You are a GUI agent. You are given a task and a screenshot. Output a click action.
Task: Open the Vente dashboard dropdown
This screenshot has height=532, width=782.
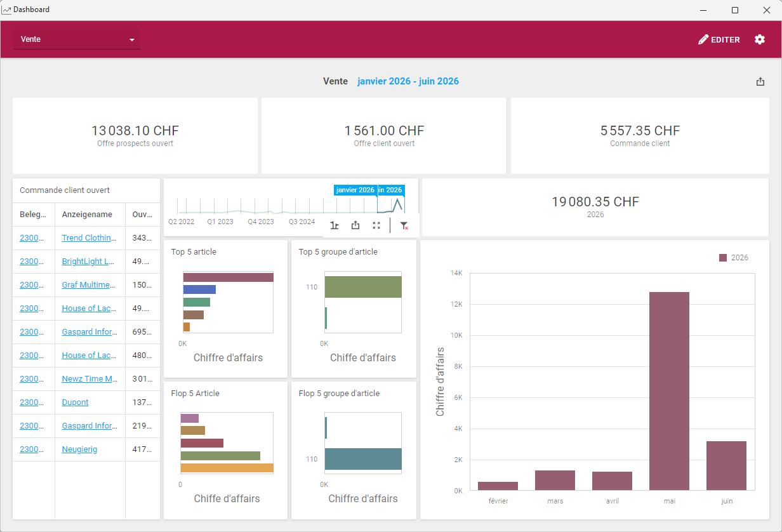pyautogui.click(x=77, y=39)
